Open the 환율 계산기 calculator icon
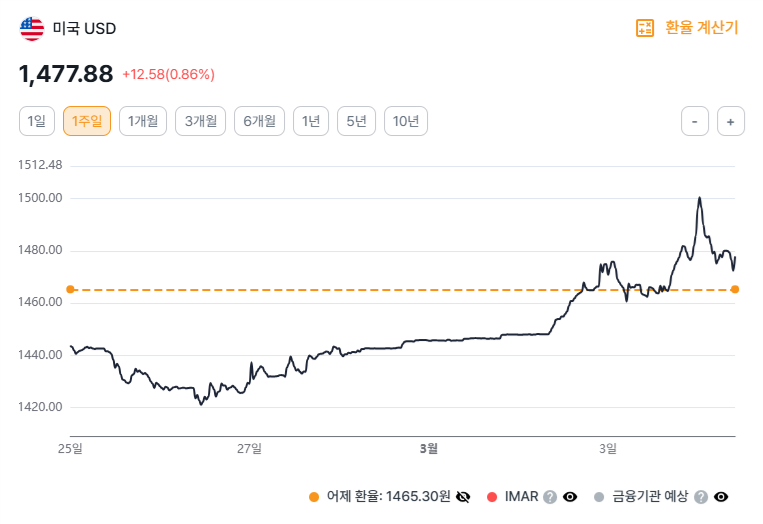763x524 pixels. 645,28
